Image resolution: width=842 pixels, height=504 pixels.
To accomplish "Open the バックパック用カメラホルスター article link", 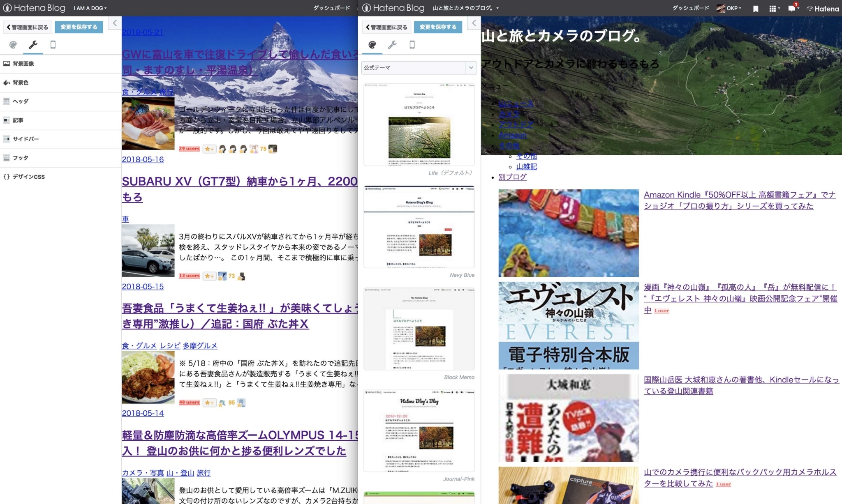I will pos(740,478).
